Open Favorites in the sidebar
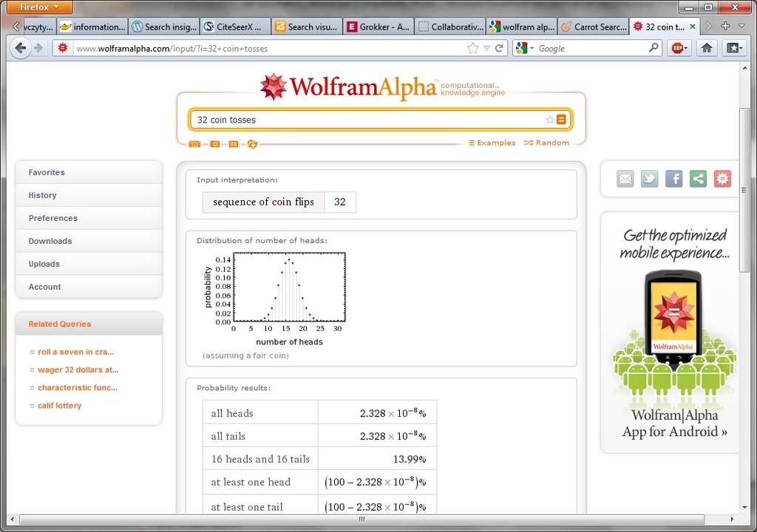The height and width of the screenshot is (532, 757). pyautogui.click(x=89, y=172)
